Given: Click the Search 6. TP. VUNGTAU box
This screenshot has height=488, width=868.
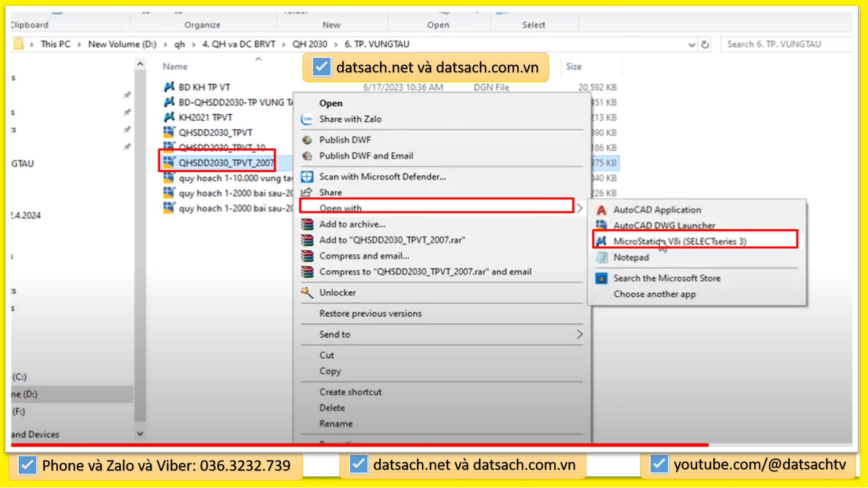Looking at the screenshot, I should (x=786, y=44).
